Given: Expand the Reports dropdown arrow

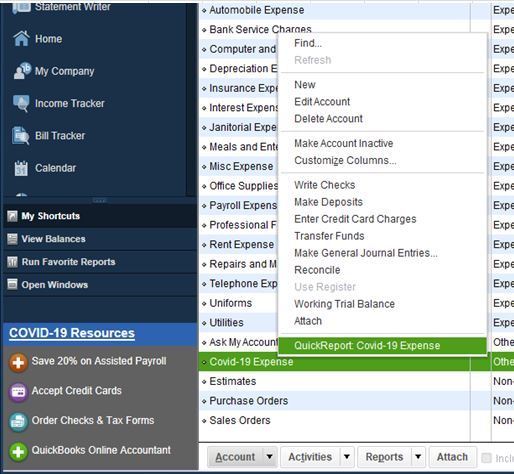Looking at the screenshot, I should pyautogui.click(x=418, y=457).
